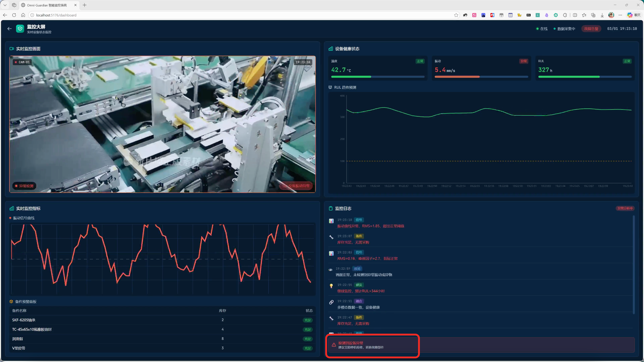644x362 pixels.
Task: Open the tab actions dropdown arrow
Action: 5,5
